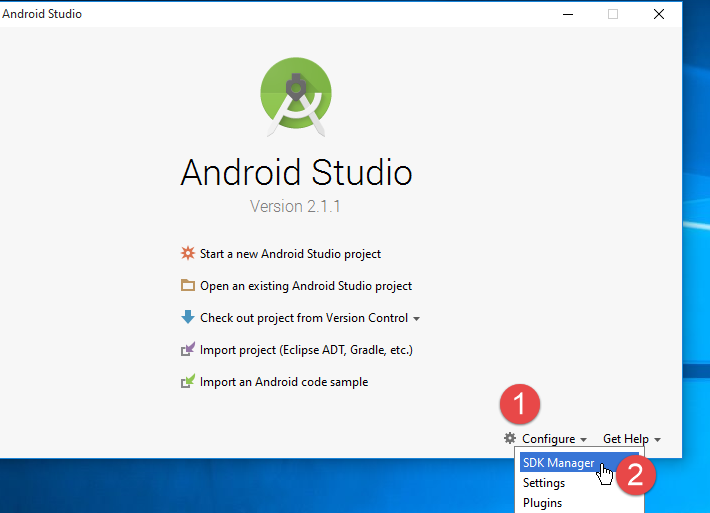Click the Android Studio logo
The width and height of the screenshot is (710, 513).
[x=296, y=96]
